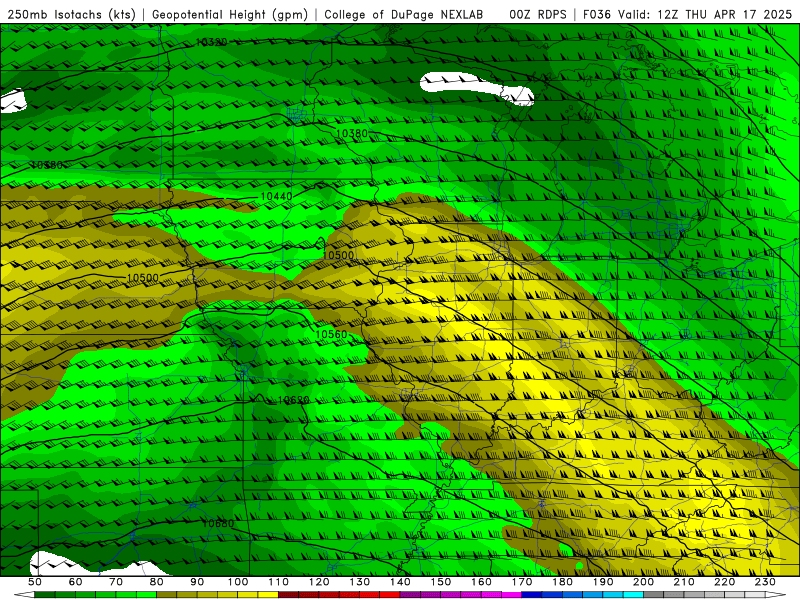
Task: Click the bright magenta swatch left of 170
Action: point(512,595)
